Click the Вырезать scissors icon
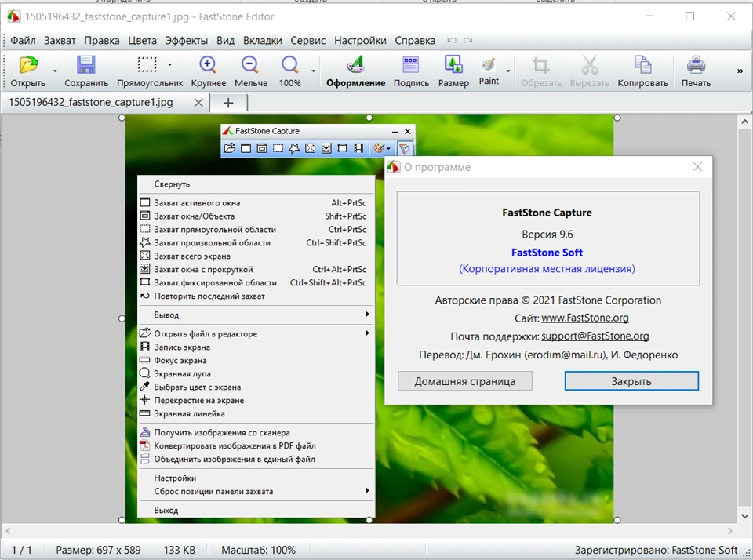Screen dimensions: 753x560 tap(589, 64)
